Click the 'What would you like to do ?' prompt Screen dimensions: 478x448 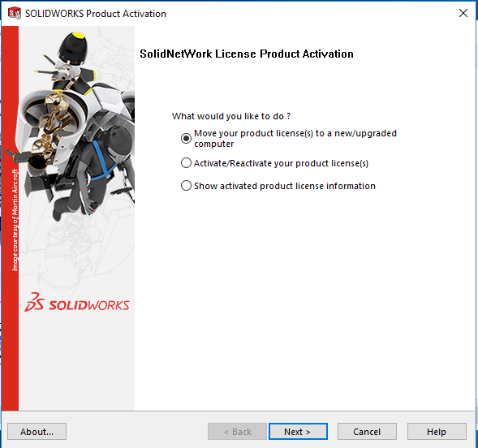231,116
